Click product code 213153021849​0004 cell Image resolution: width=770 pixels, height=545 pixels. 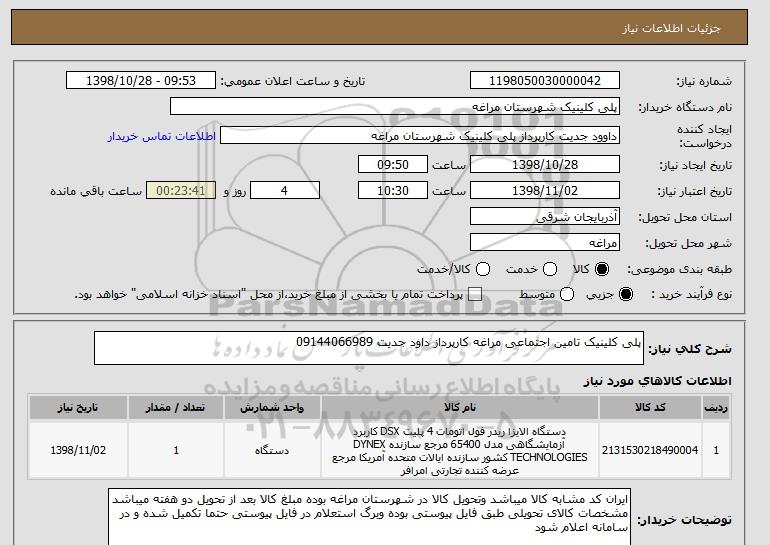pyautogui.click(x=650, y=450)
